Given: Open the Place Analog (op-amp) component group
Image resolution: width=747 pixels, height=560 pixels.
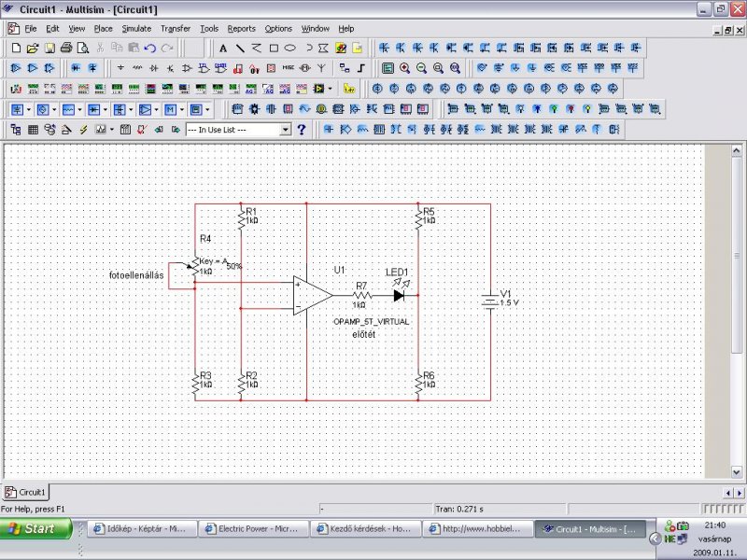Looking at the screenshot, I should (188, 68).
